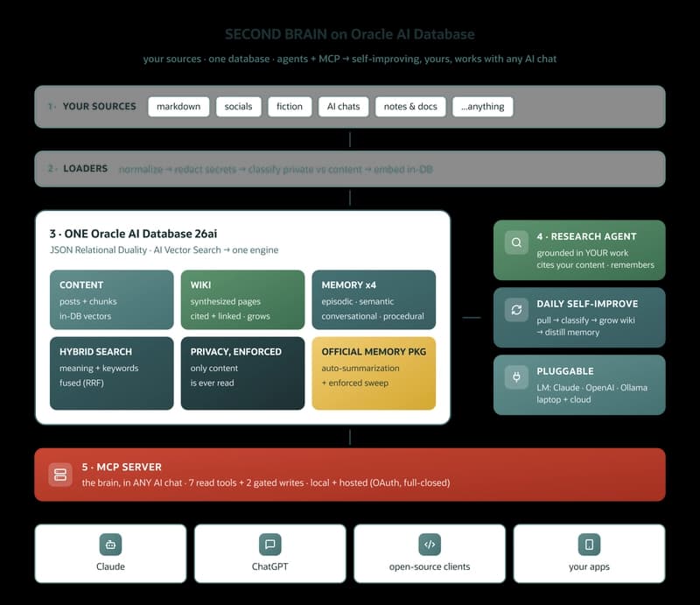Screen dimensions: 700x605
Task: Open the HYBRID SEARCH card
Action: (x=112, y=374)
